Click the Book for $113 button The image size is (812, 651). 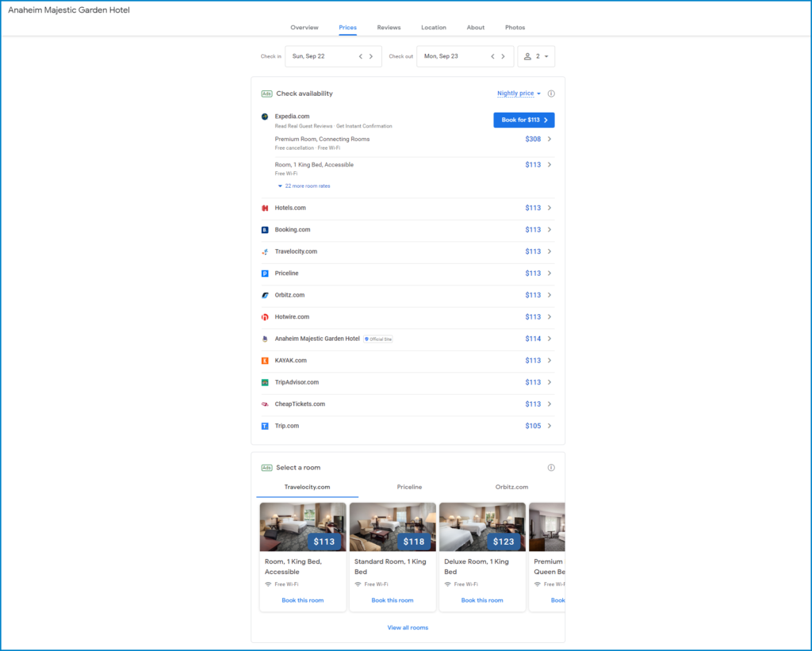(x=524, y=121)
